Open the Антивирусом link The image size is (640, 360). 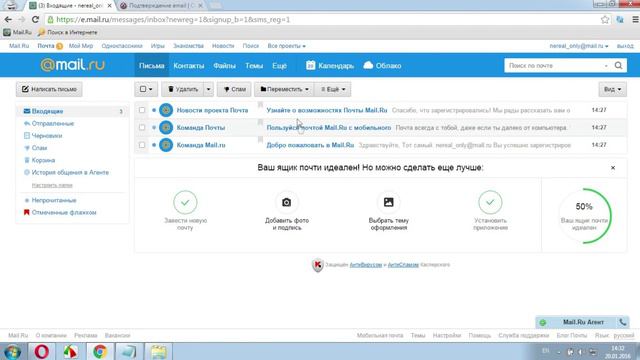(x=366, y=265)
